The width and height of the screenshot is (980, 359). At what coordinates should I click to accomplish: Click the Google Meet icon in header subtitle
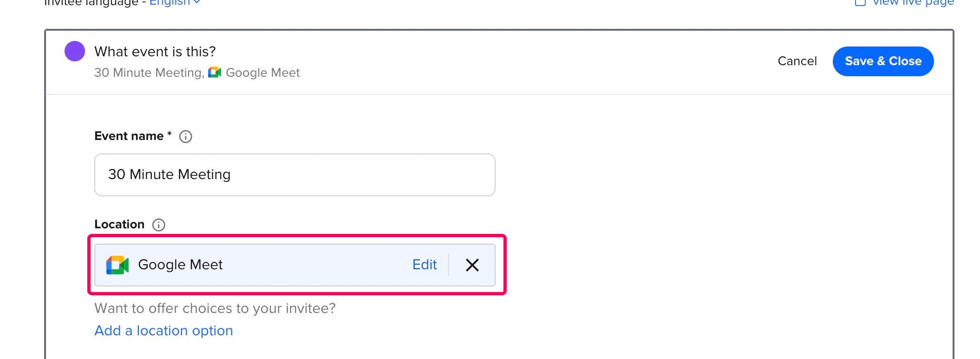tap(215, 73)
